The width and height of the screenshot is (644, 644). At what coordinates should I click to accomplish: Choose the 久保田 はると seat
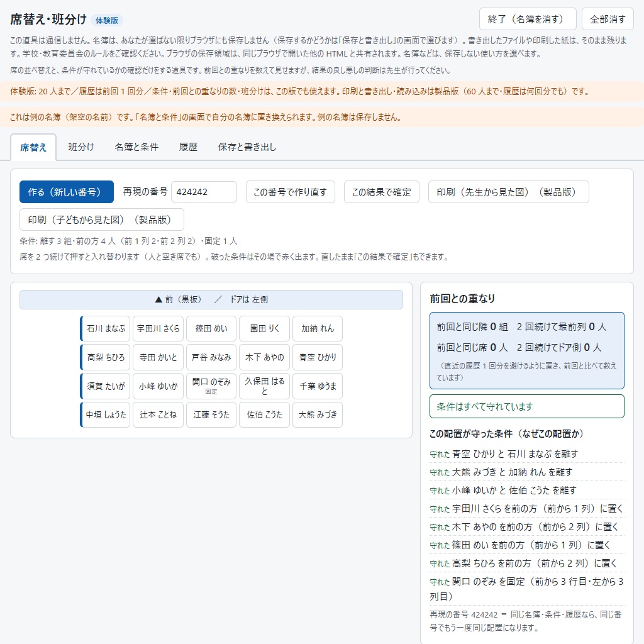click(265, 386)
